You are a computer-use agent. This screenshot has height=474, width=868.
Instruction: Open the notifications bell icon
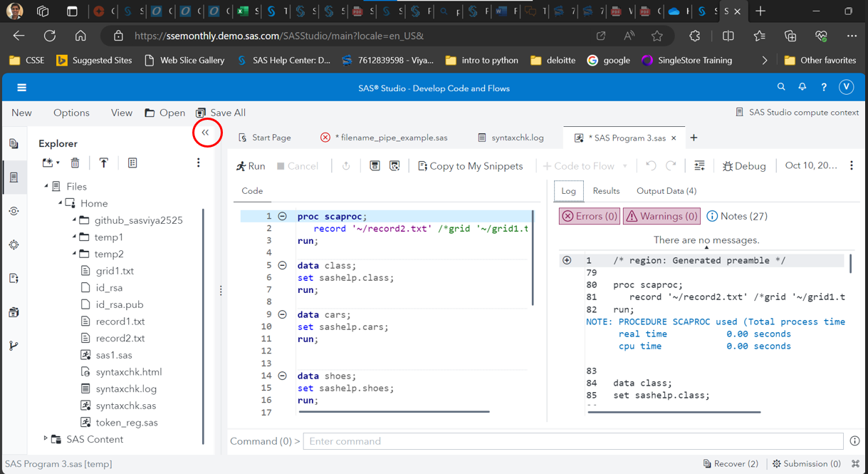(802, 87)
